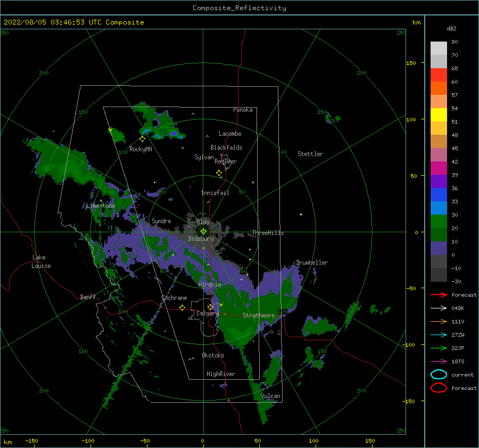Select the Blackfalds label
Screen dimensions: 479x448
pos(226,148)
